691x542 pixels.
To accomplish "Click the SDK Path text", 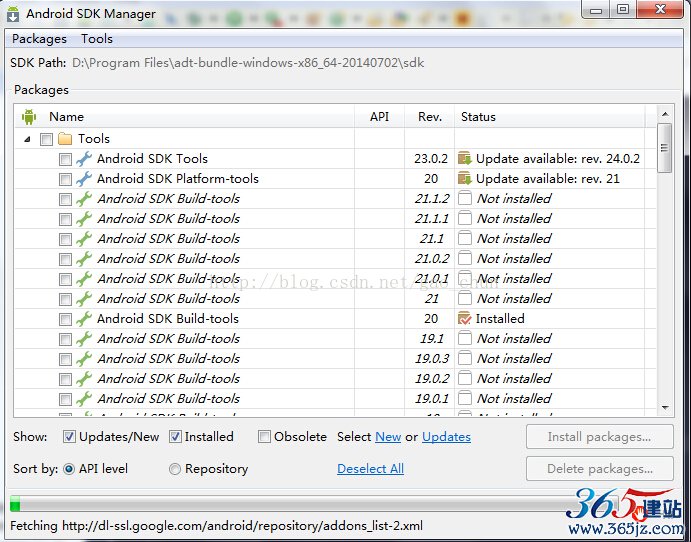I will [x=248, y=63].
